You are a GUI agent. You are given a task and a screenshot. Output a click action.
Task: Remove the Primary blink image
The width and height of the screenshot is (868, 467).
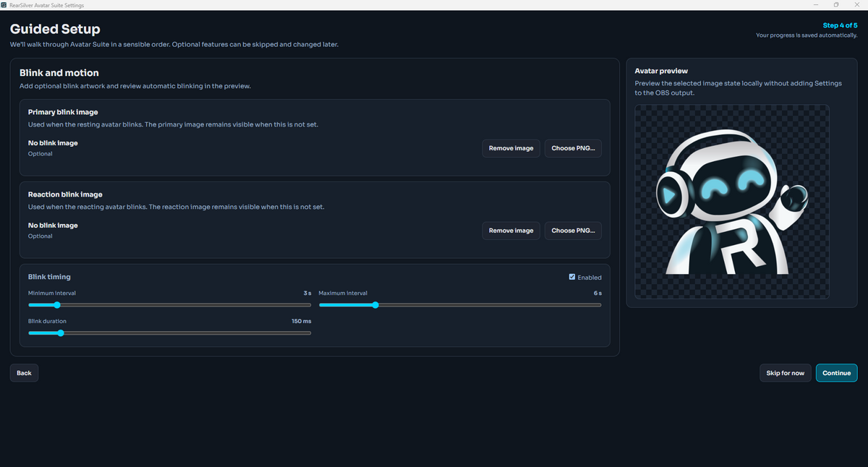(511, 148)
